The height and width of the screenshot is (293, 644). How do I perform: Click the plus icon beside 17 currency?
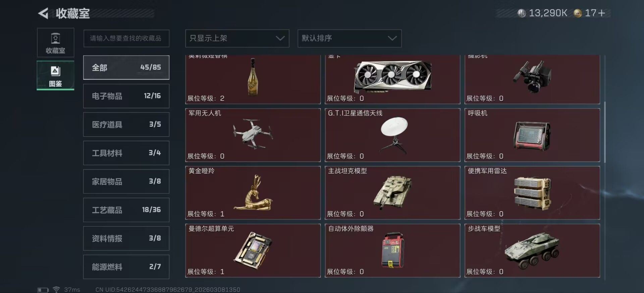coord(601,13)
